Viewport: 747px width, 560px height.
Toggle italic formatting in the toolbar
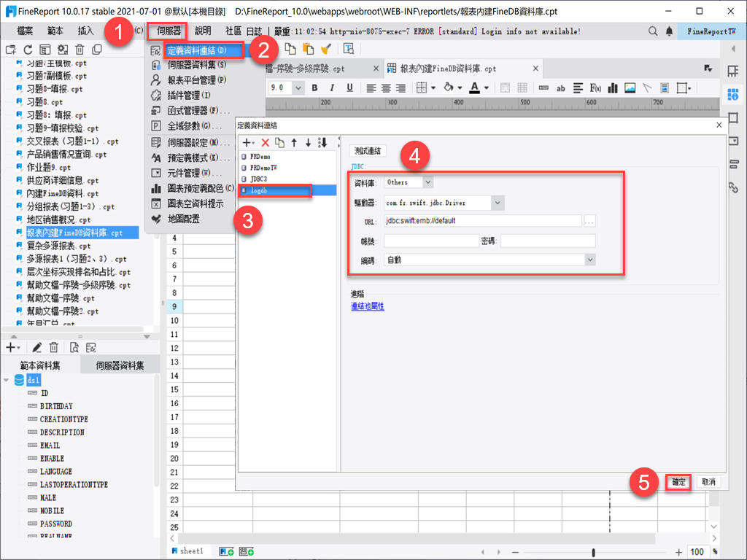click(330, 88)
